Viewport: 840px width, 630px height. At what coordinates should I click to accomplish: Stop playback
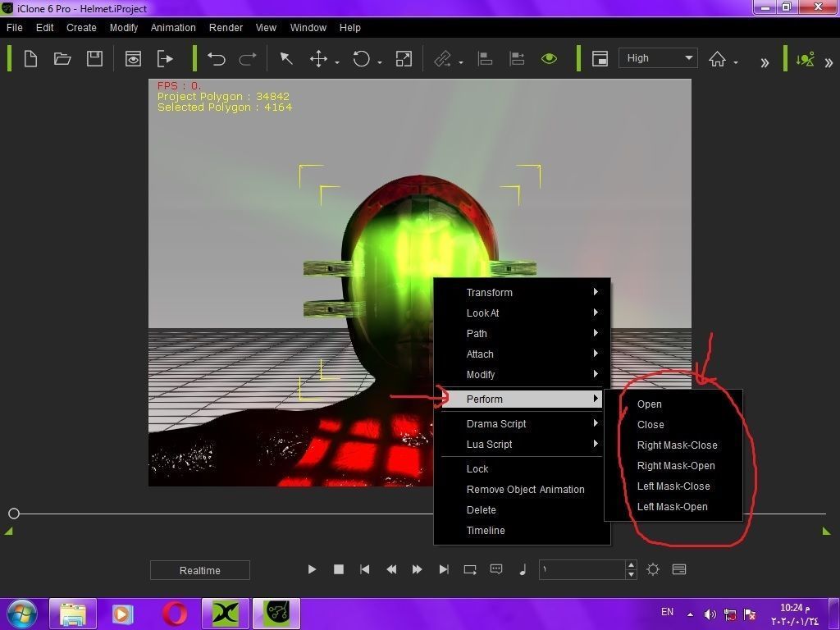click(339, 569)
